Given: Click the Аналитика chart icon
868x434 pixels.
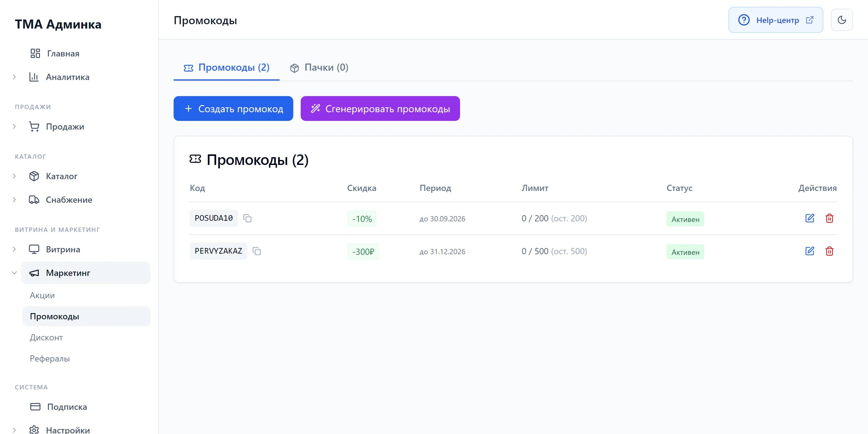Looking at the screenshot, I should point(34,77).
